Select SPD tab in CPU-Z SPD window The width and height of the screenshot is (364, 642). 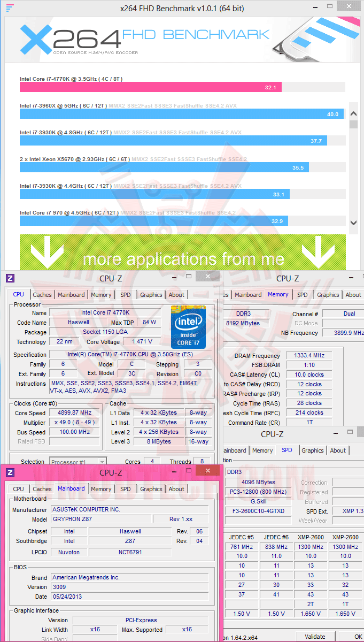(x=287, y=450)
